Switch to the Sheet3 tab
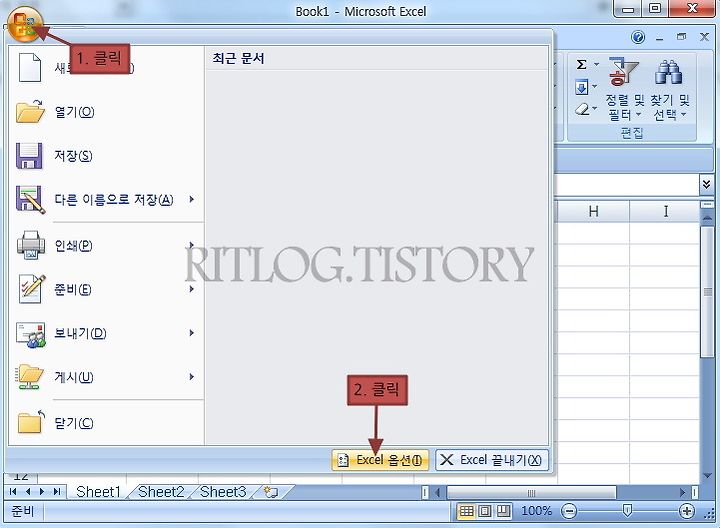This screenshot has width=720, height=528. (223, 492)
